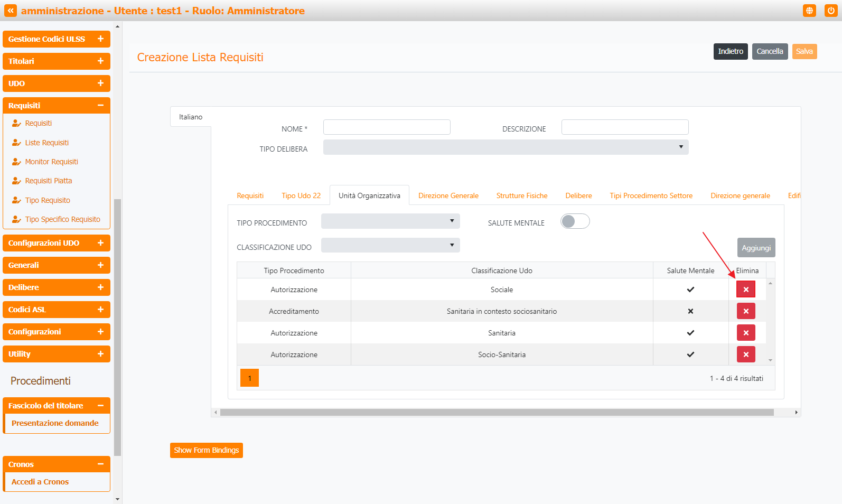The height and width of the screenshot is (504, 842).
Task: Click the user icon beside Tipo Specifico Requisito
Action: coord(16,219)
